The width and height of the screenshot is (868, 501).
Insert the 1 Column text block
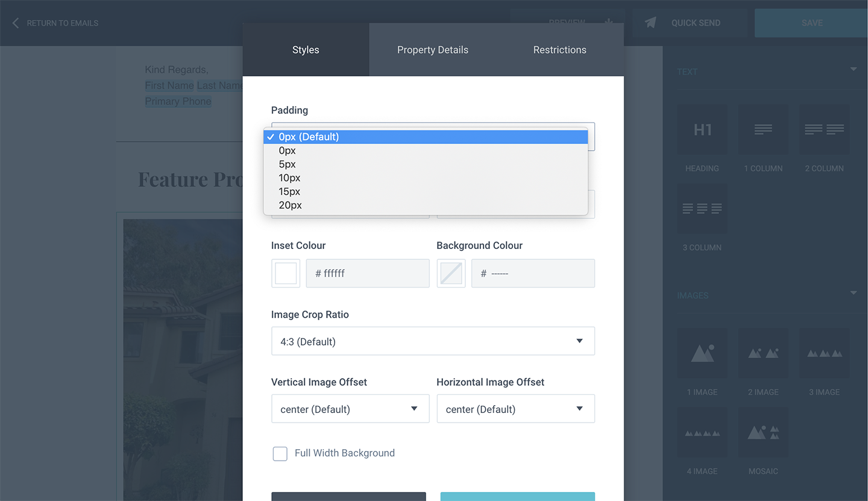pyautogui.click(x=763, y=130)
